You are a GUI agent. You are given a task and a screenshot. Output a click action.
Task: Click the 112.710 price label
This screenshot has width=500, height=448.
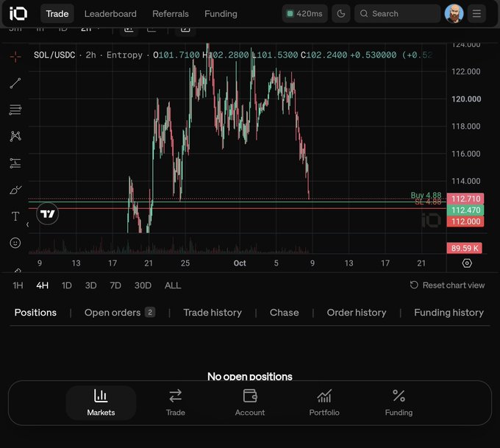click(465, 199)
